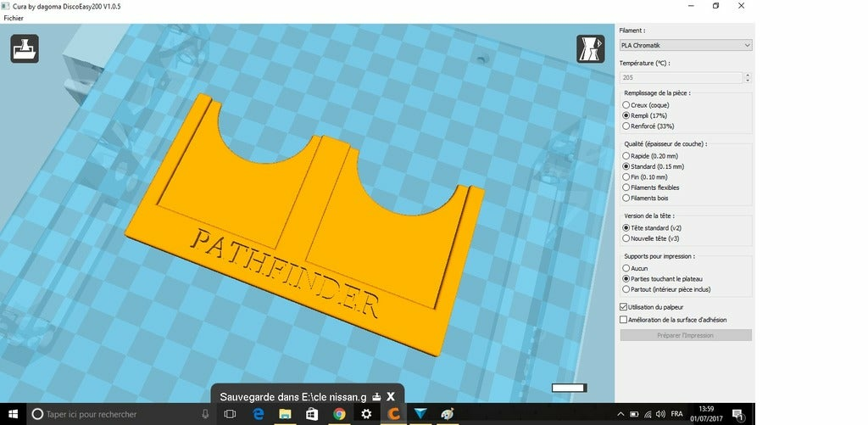Screen dimensions: 868x425
Task: Show hidden system tray icons chevron
Action: point(620,414)
